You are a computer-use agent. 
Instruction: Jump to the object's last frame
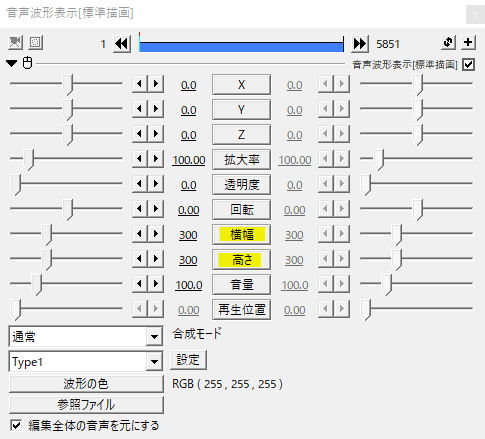(x=360, y=44)
